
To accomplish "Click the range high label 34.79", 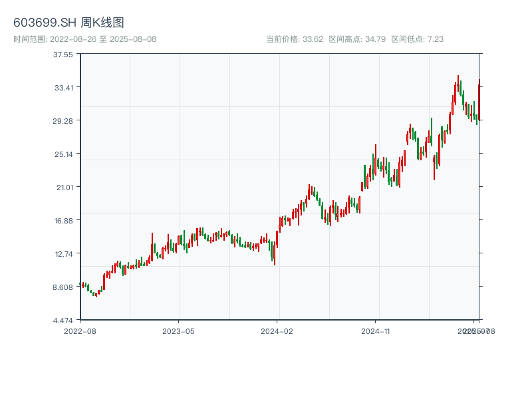I will (357, 39).
